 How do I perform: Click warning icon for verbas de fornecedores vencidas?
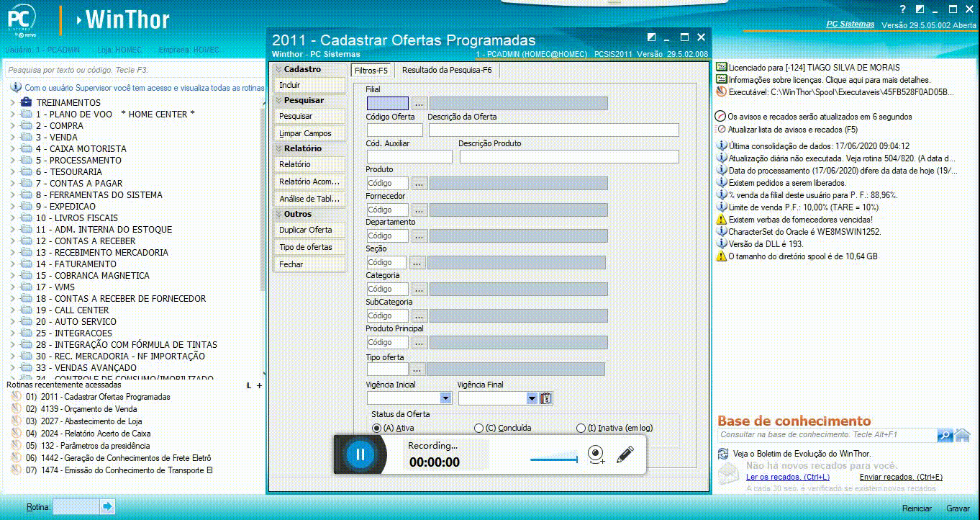coord(722,219)
